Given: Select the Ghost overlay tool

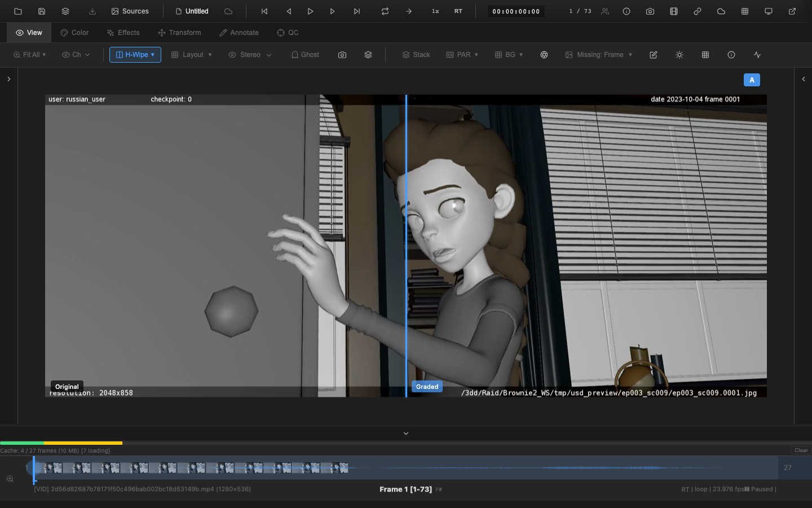Looking at the screenshot, I should [305, 54].
